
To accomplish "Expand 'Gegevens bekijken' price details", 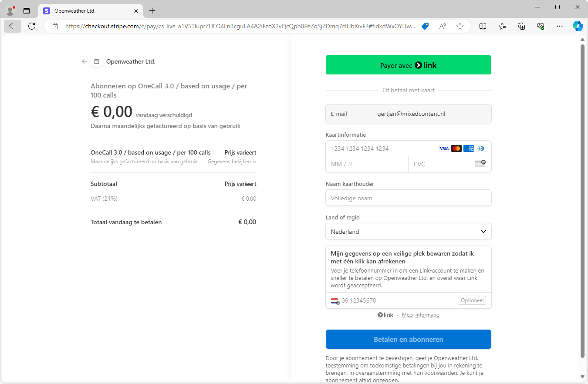I will pos(232,162).
